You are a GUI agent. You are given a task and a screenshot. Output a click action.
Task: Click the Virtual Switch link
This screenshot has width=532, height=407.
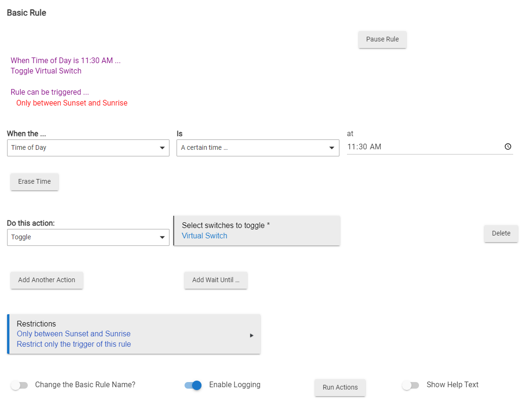(204, 236)
